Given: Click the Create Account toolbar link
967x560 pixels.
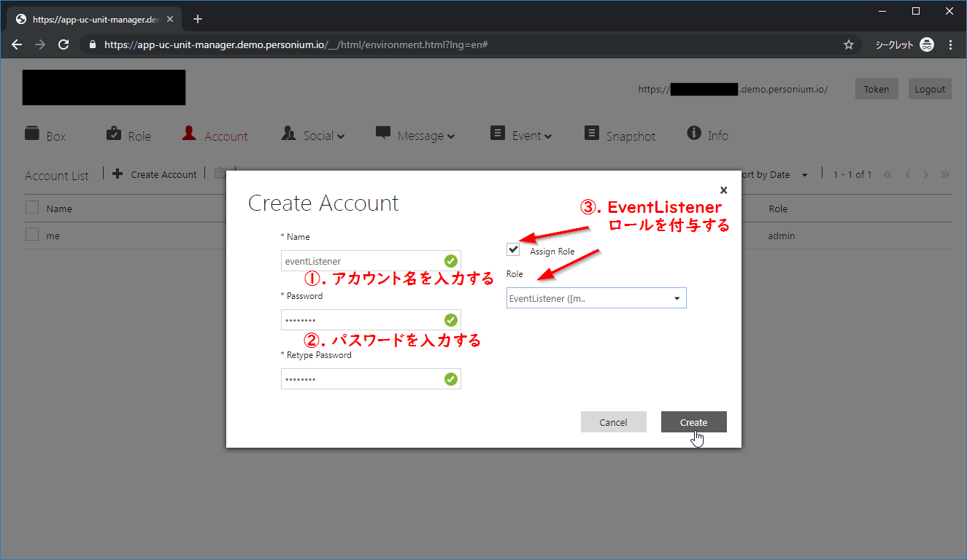Looking at the screenshot, I should click(x=163, y=174).
